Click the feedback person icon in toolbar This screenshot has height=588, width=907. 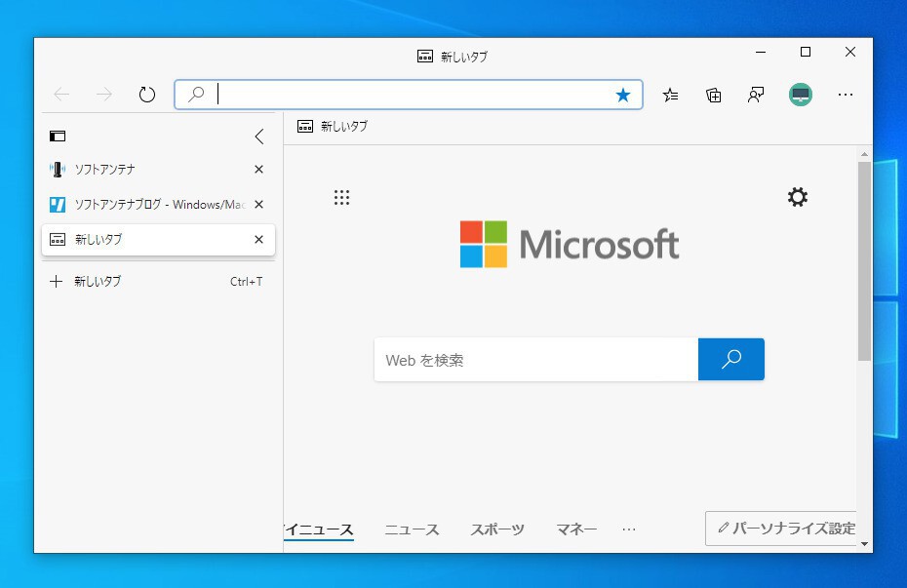(756, 95)
